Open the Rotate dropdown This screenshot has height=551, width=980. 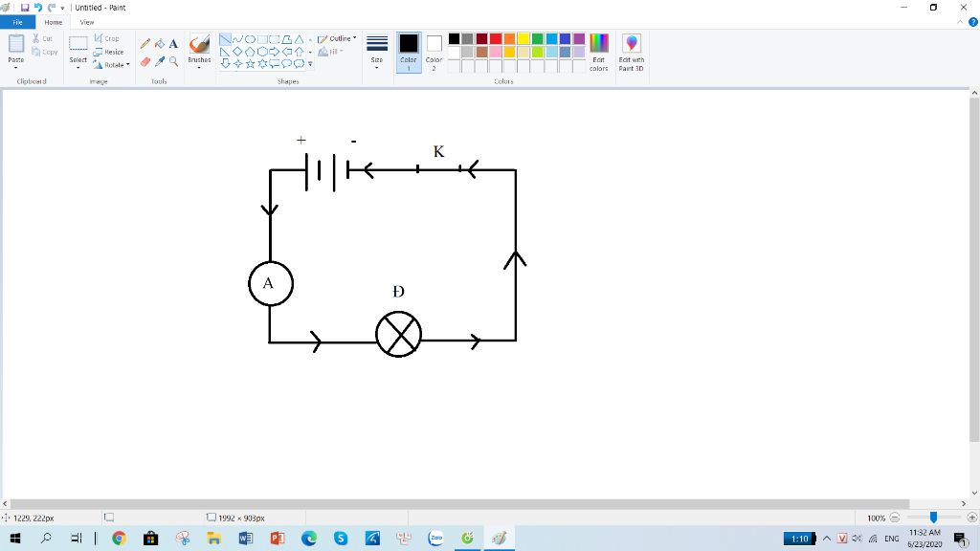pyautogui.click(x=112, y=65)
